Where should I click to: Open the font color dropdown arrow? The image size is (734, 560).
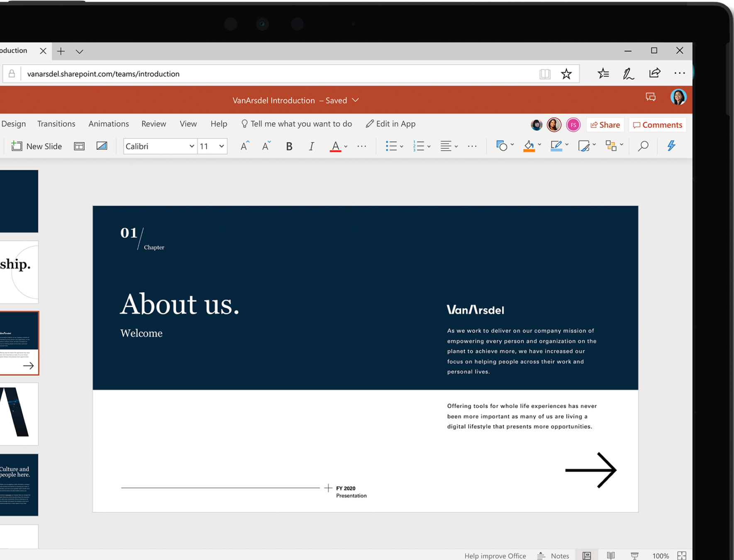345,146
